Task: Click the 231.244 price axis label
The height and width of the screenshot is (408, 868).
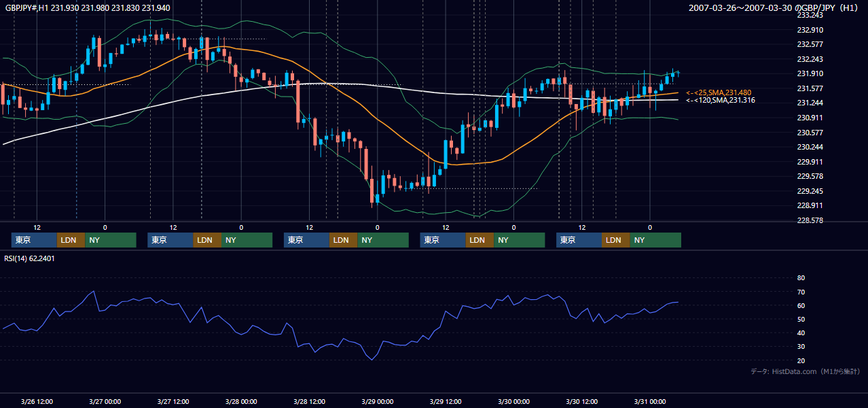Action: tap(809, 103)
